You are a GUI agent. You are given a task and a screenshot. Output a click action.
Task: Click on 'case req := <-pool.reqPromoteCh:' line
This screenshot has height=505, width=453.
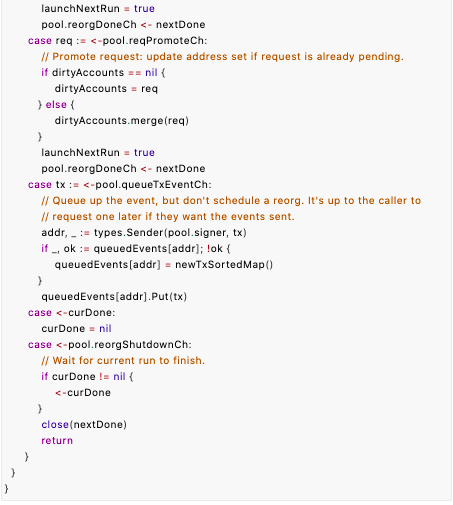coord(117,40)
